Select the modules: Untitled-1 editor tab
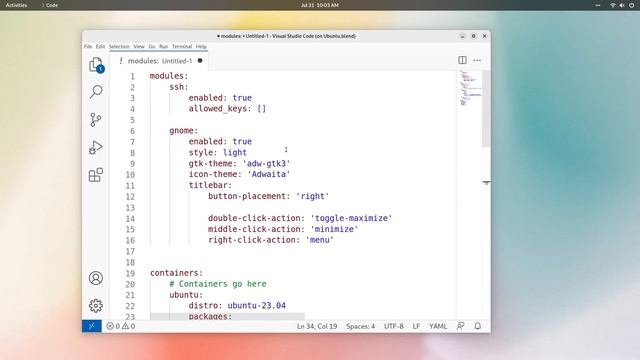Image resolution: width=640 pixels, height=360 pixels. coord(159,61)
